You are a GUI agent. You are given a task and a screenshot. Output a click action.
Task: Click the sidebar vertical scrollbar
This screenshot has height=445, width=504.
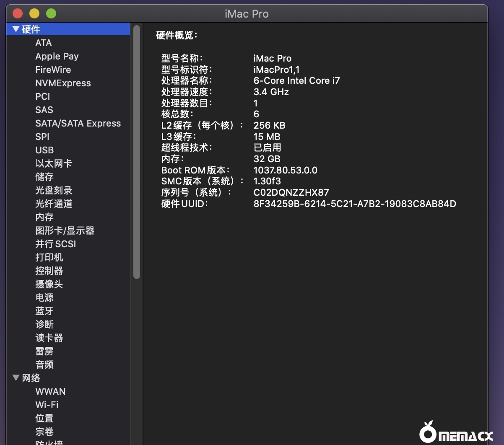[x=137, y=151]
